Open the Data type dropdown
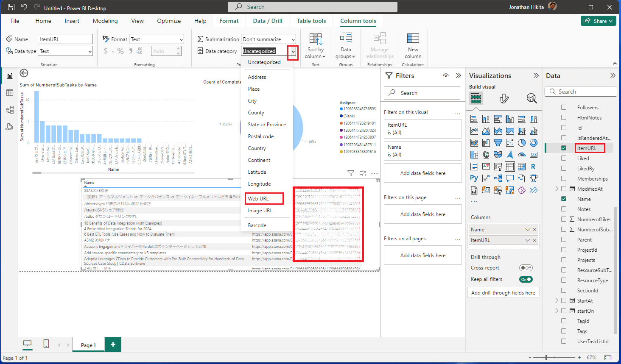 pyautogui.click(x=65, y=51)
